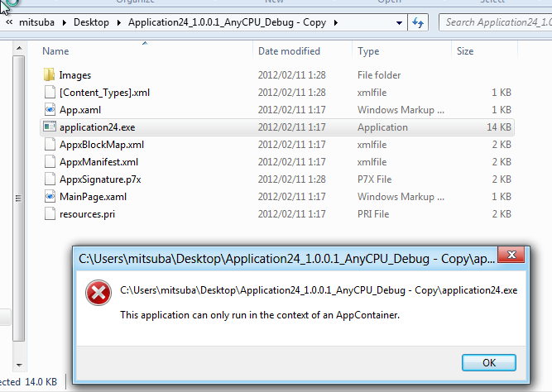The image size is (552, 392).
Task: Expand the arrow after Desktop in path
Action: tap(118, 22)
